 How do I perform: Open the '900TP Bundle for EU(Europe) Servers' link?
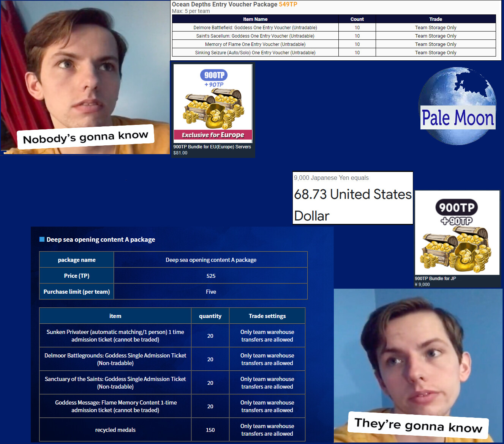212,147
